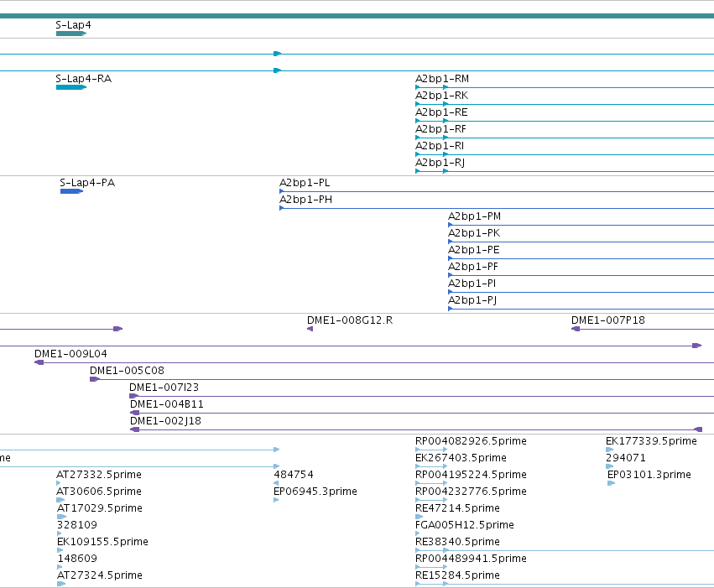Select the S-Lap4 gene feature label
Viewport: 714px width, 588px height.
73,25
